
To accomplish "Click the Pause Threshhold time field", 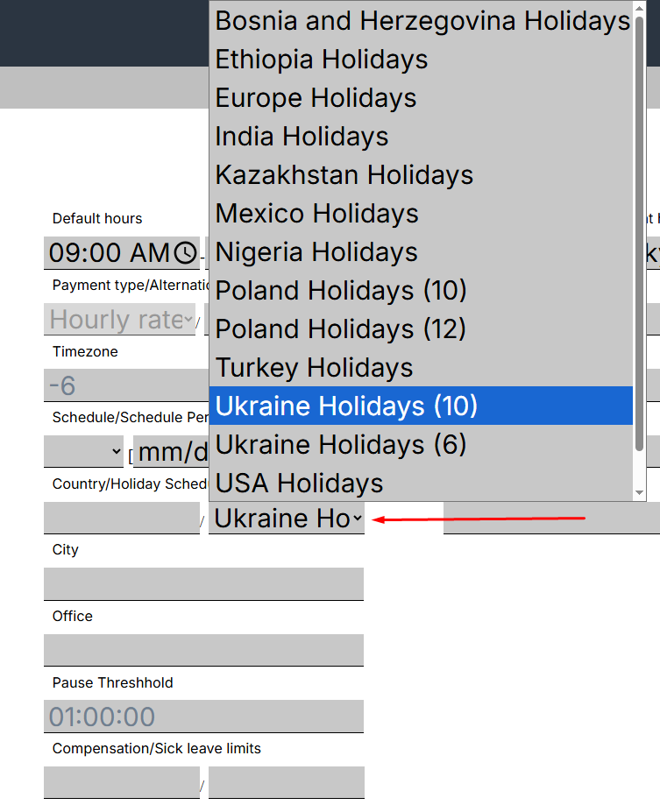I will pos(203,717).
